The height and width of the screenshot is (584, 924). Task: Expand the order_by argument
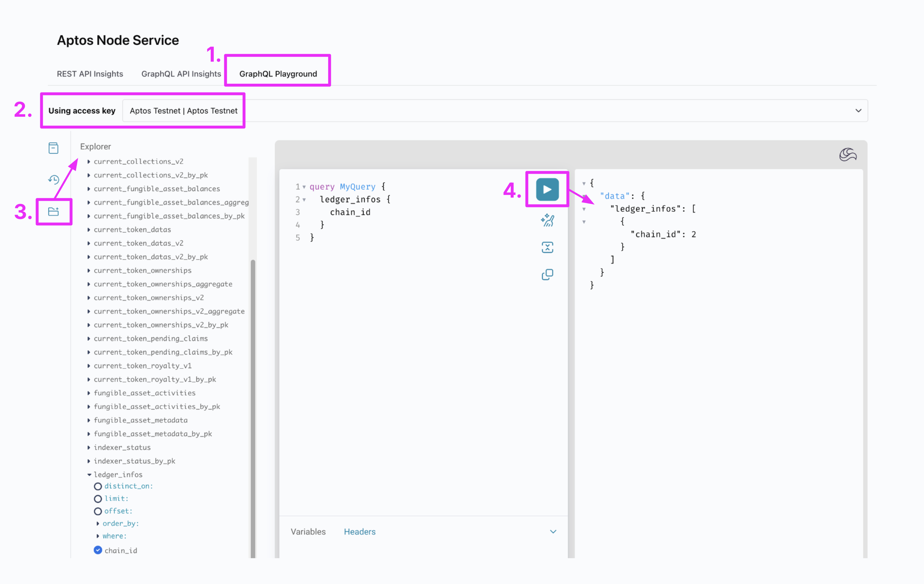[x=98, y=523]
